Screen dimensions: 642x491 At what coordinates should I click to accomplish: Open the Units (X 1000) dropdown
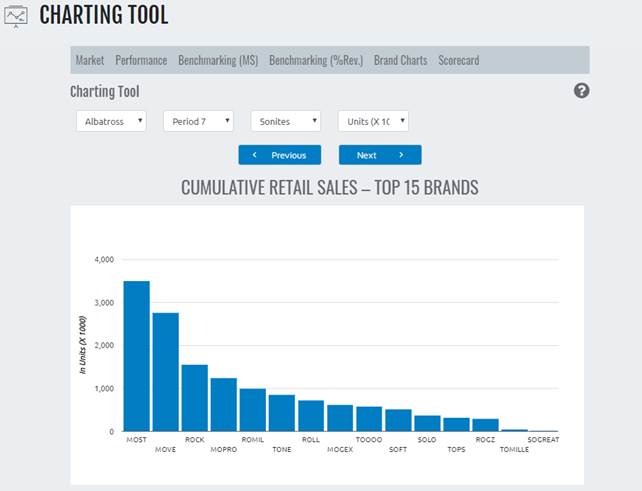tap(373, 121)
